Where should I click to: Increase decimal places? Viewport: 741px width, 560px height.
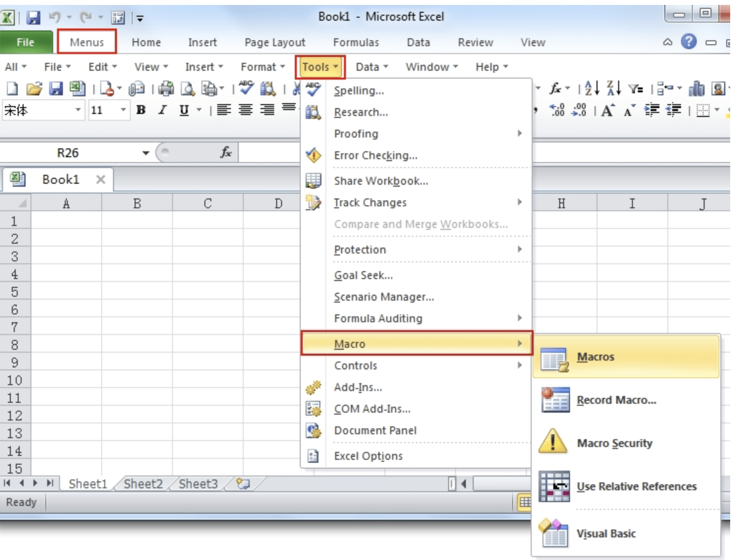tap(557, 110)
